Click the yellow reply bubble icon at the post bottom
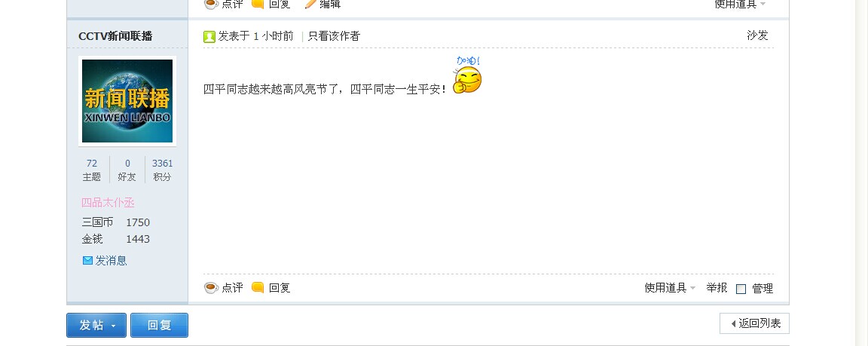The image size is (868, 346). point(258,287)
